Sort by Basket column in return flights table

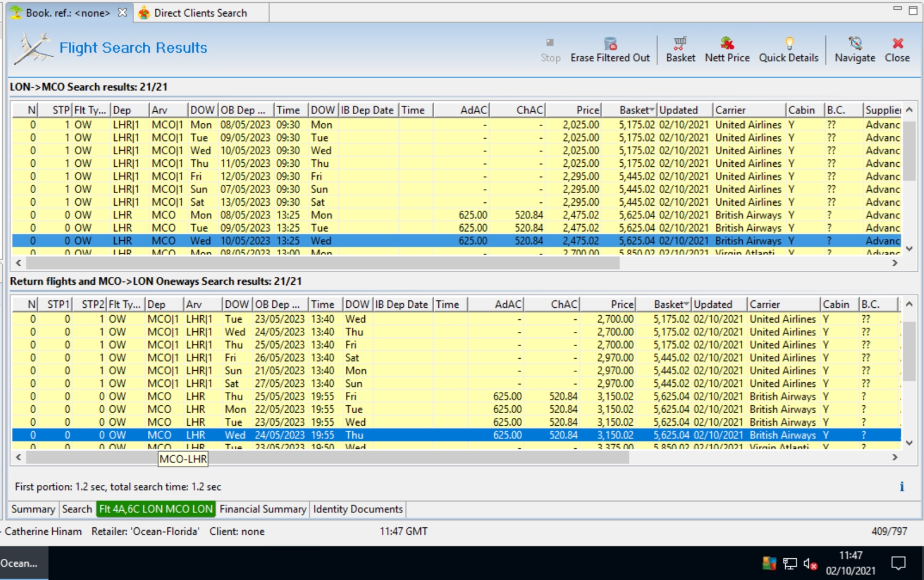click(x=670, y=304)
